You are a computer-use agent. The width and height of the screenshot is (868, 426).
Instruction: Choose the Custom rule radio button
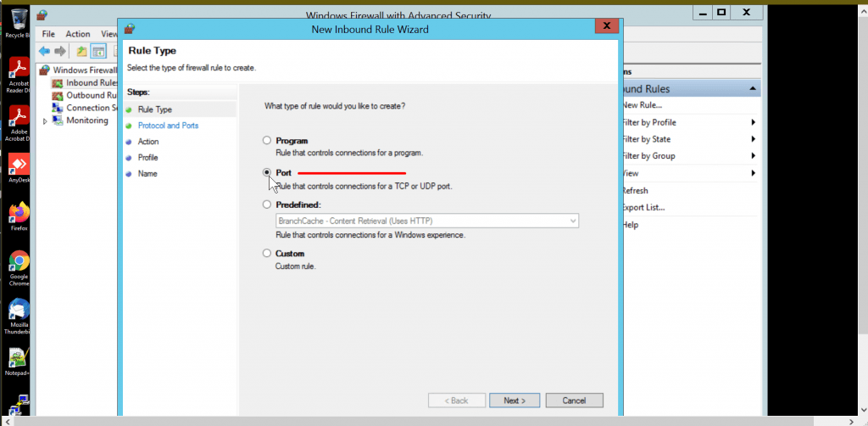(x=268, y=253)
